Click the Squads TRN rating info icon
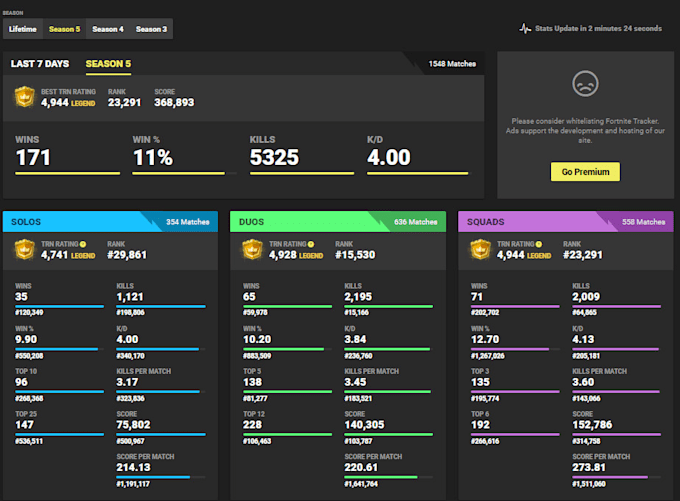The height and width of the screenshot is (501, 680). pos(539,244)
